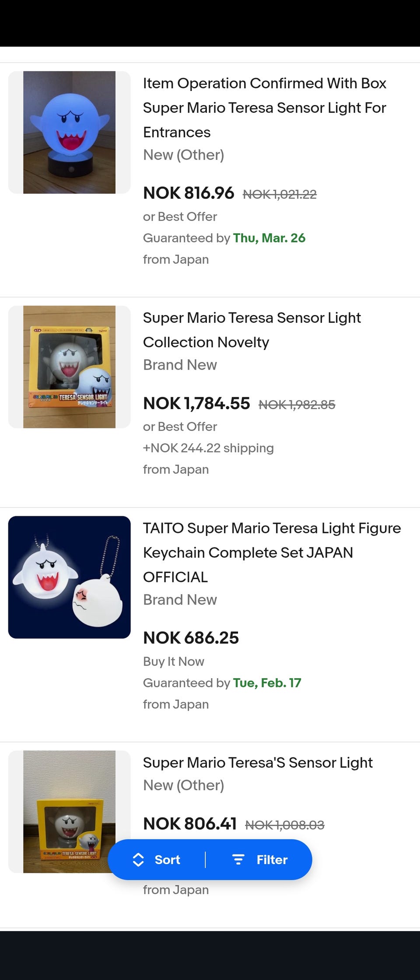420x980 pixels.
Task: Tap the NOK 1,784.55 price
Action: (196, 403)
